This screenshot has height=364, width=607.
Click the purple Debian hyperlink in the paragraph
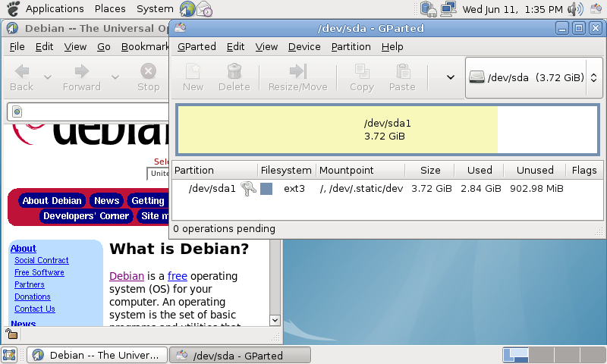tap(127, 276)
